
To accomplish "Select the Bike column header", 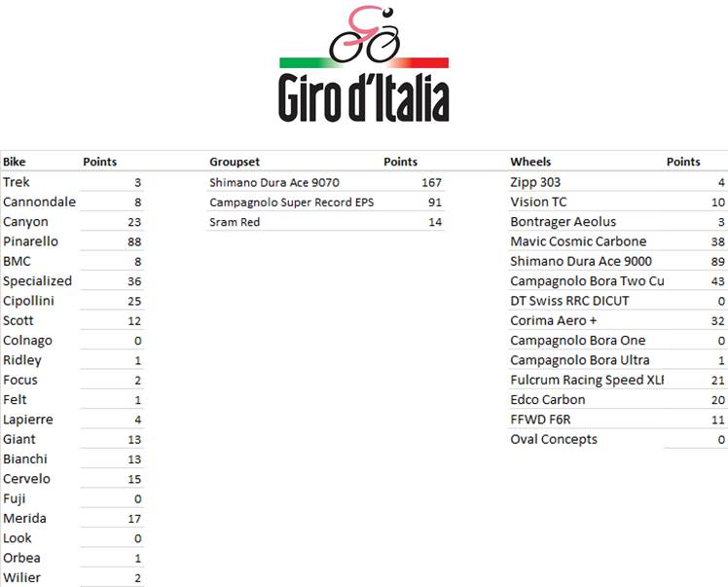I will click(x=15, y=162).
